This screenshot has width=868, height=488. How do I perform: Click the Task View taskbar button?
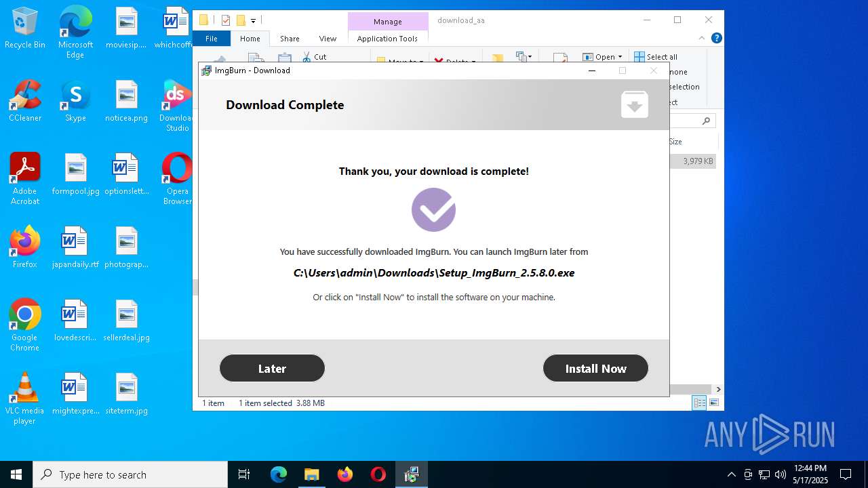244,474
